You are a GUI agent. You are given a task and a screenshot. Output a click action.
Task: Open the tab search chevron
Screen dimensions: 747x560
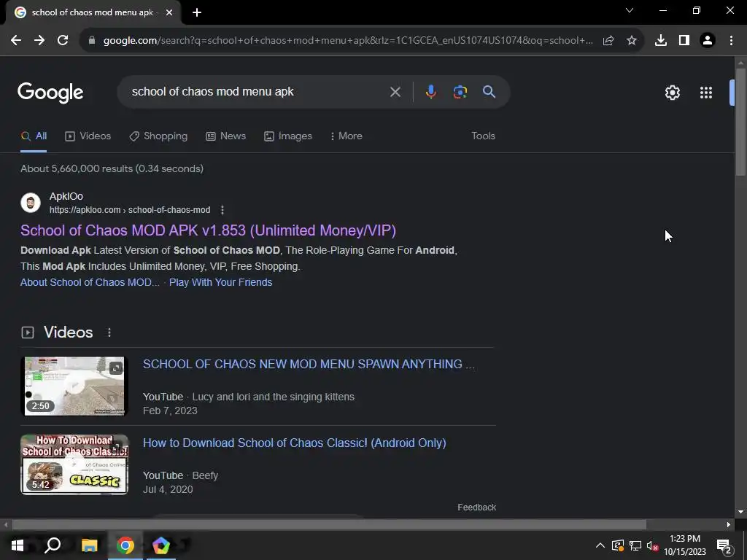(630, 10)
